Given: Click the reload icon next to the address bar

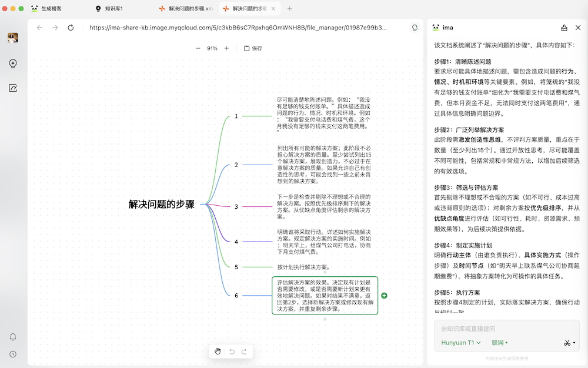Looking at the screenshot, I should (x=70, y=27).
